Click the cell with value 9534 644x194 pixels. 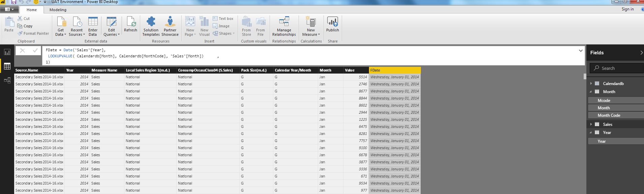pyautogui.click(x=356, y=183)
